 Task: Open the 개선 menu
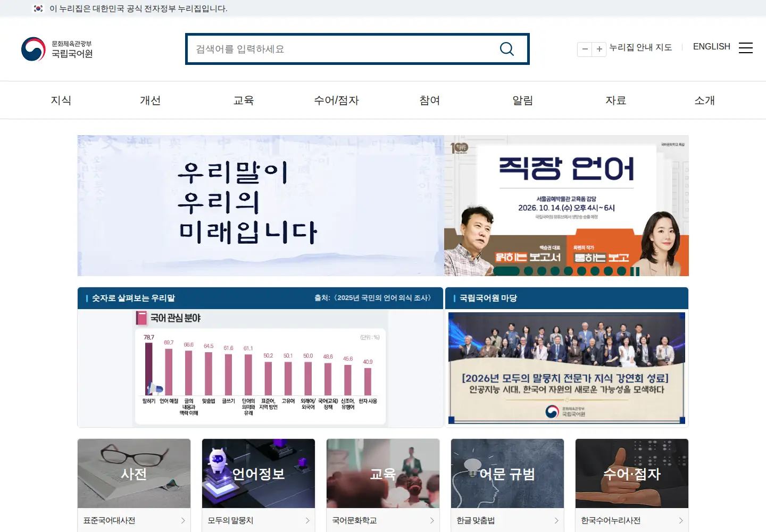point(151,100)
